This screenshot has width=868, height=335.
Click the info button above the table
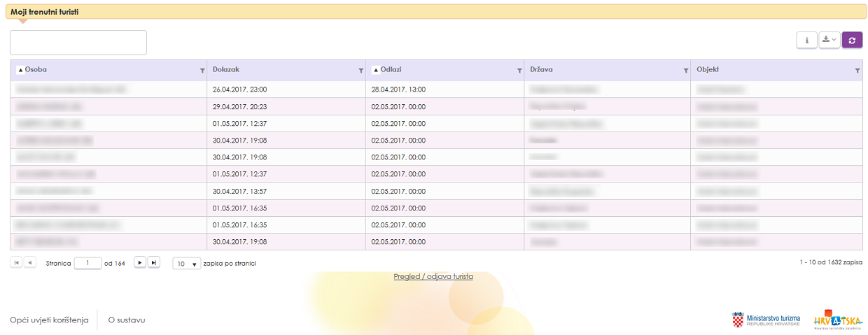click(806, 41)
